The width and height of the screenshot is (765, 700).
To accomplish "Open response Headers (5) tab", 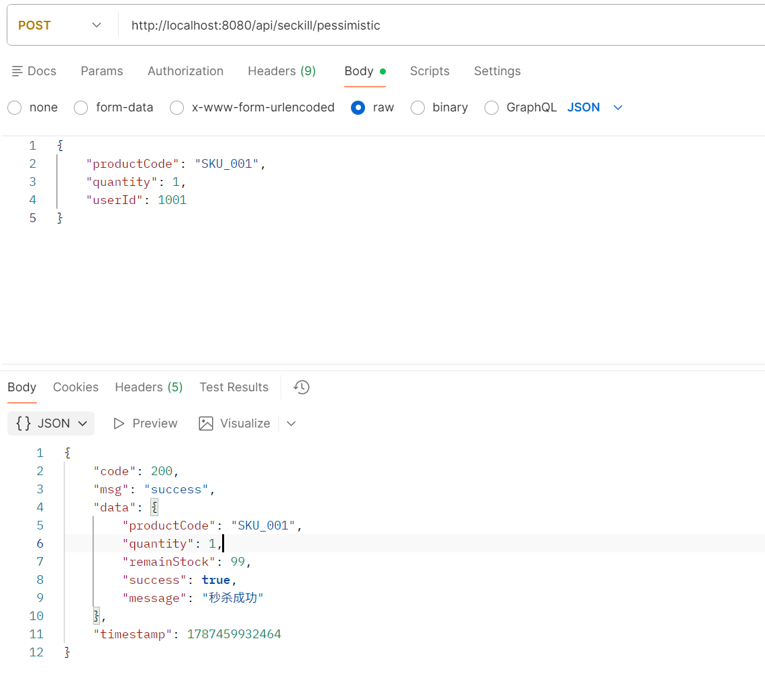I will 149,387.
